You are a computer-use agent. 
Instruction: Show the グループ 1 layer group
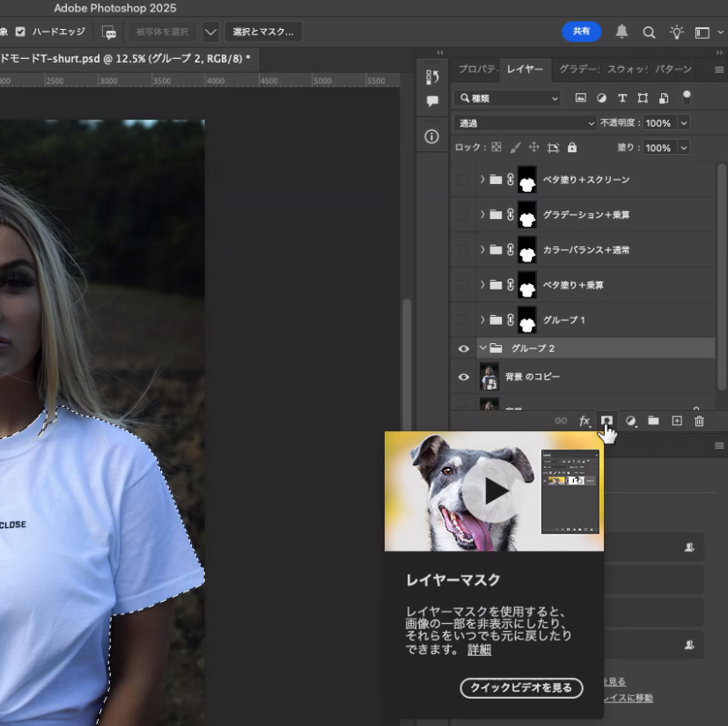tap(463, 319)
